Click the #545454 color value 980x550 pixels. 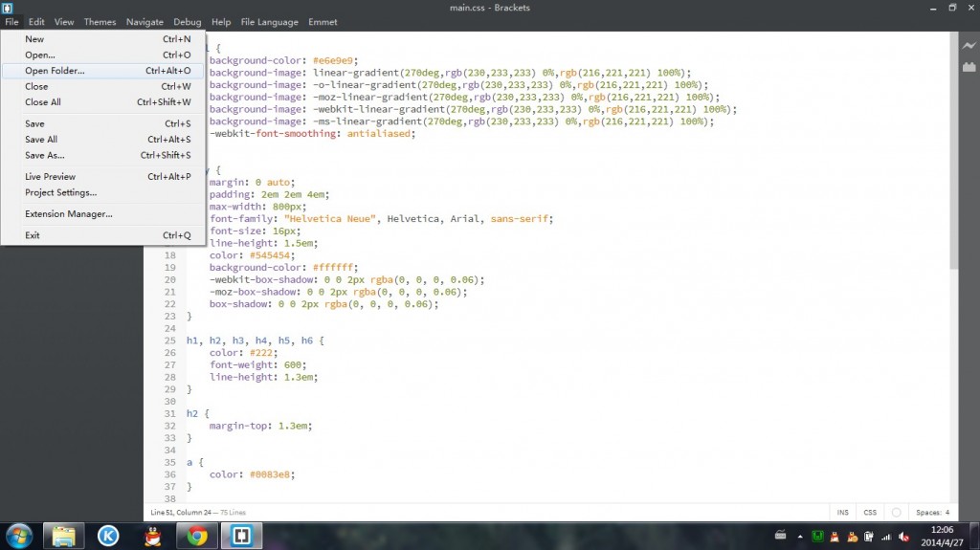(x=270, y=255)
